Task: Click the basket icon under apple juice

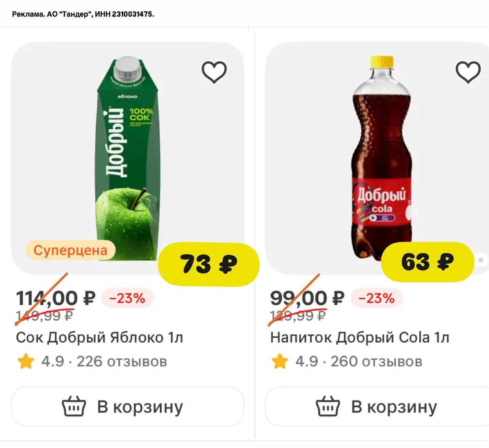Action: click(74, 406)
